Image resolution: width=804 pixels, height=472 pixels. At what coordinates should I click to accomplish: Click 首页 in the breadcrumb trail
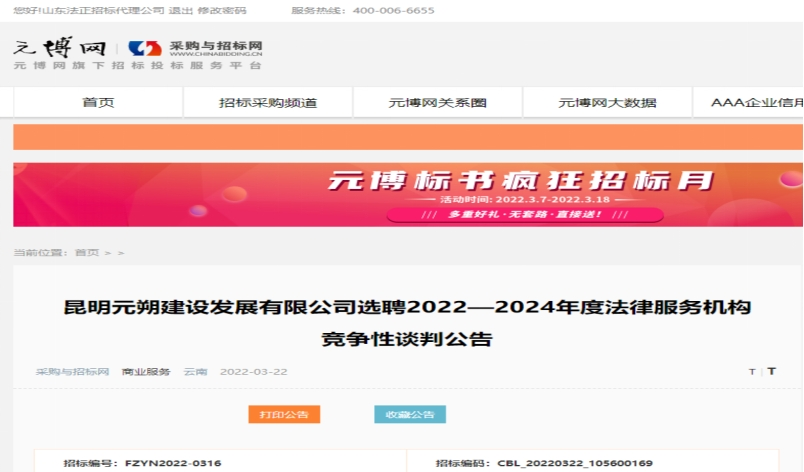[87, 253]
